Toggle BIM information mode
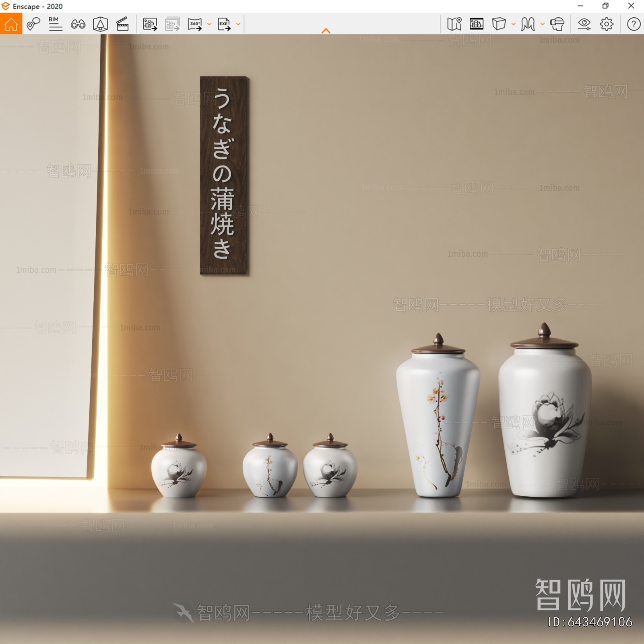Screen dimensions: 644x644 click(x=55, y=24)
